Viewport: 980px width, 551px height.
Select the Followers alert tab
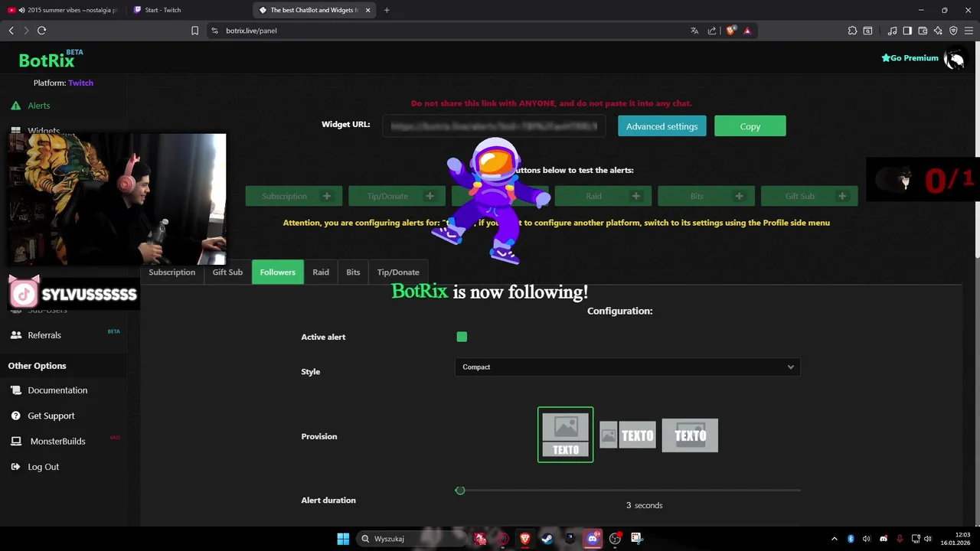(278, 272)
